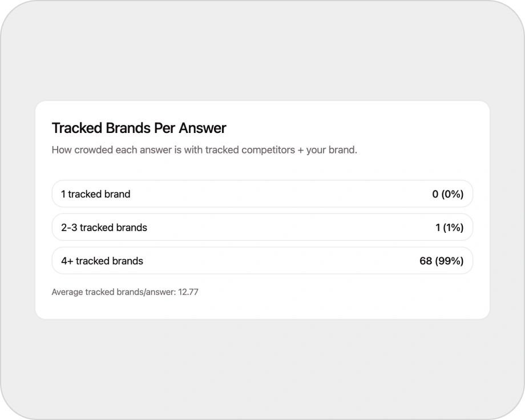The image size is (525, 420).
Task: Click the label text '2-3 tracked brands'
Action: click(104, 227)
